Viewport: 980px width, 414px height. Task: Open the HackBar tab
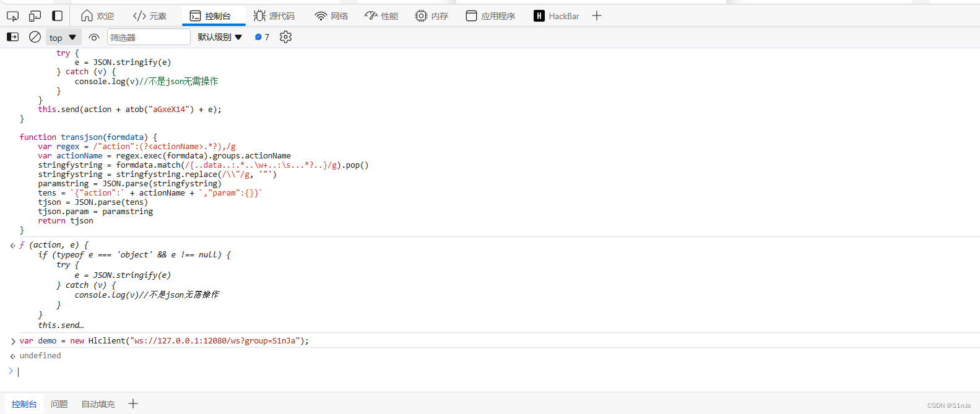point(557,16)
